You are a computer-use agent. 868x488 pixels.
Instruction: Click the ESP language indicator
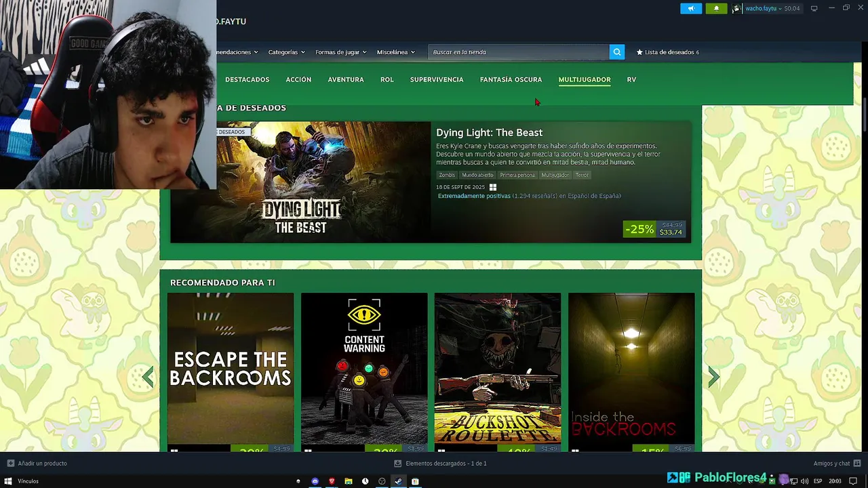818,481
